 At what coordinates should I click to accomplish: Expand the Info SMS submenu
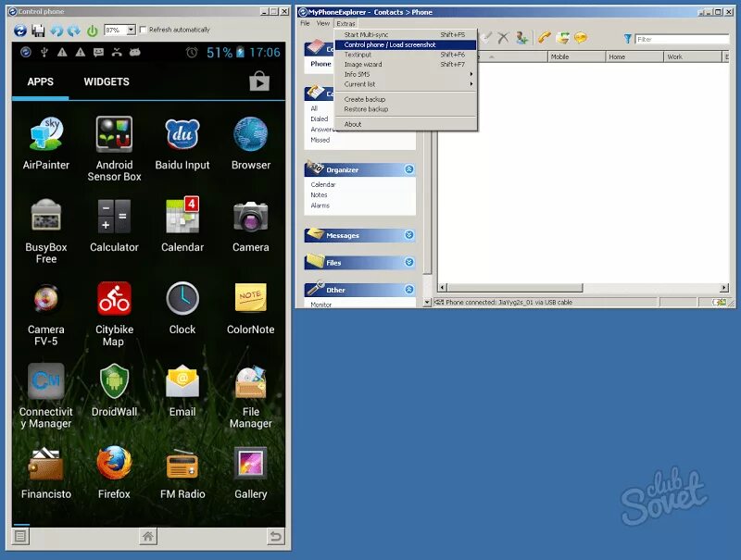[406, 74]
